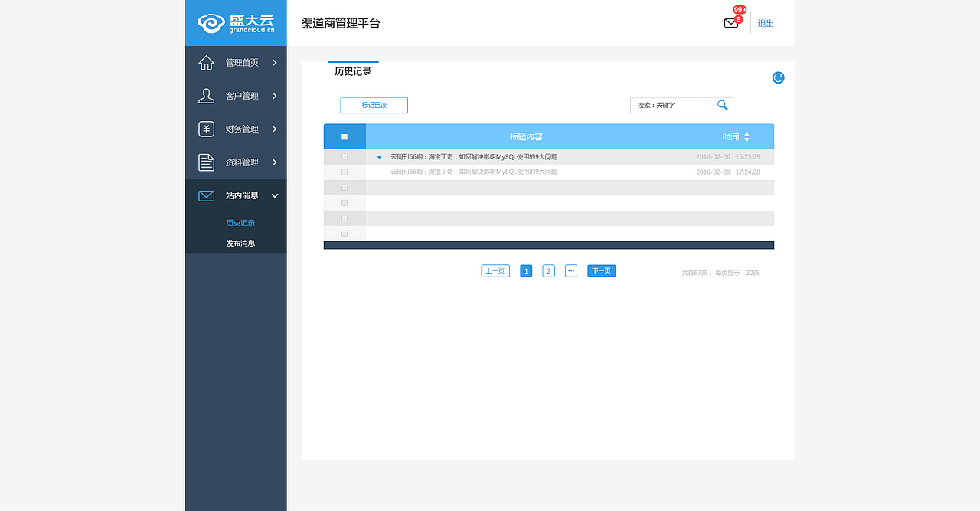The height and width of the screenshot is (511, 980).
Task: Open the 客户管理 menu label
Action: [x=242, y=96]
